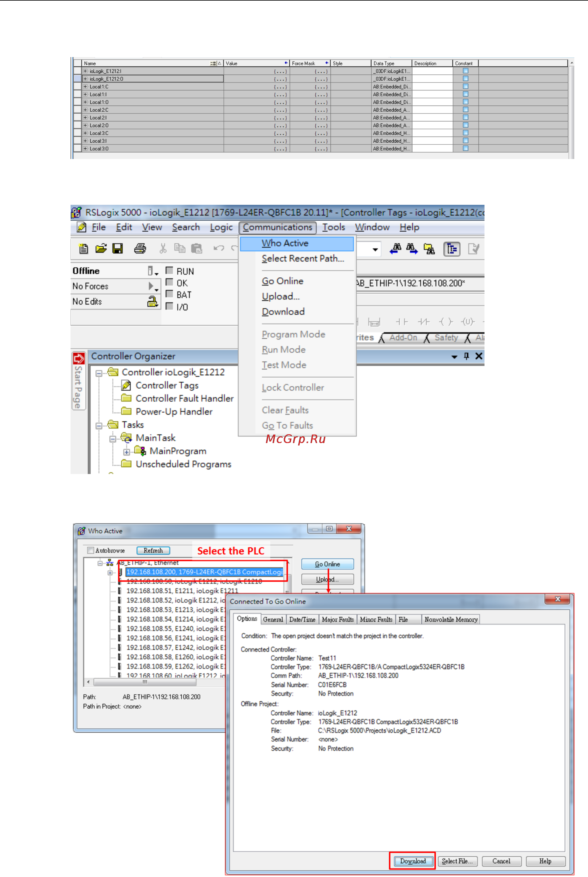Click Go Online button in Who Active
Screen dimensions: 588x877
click(x=328, y=564)
